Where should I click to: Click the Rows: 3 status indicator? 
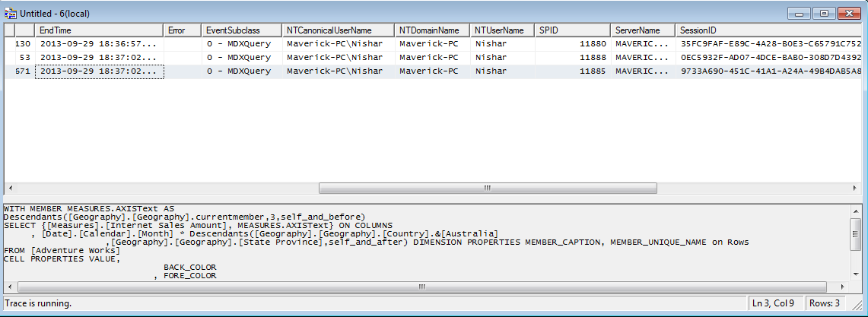click(x=825, y=303)
